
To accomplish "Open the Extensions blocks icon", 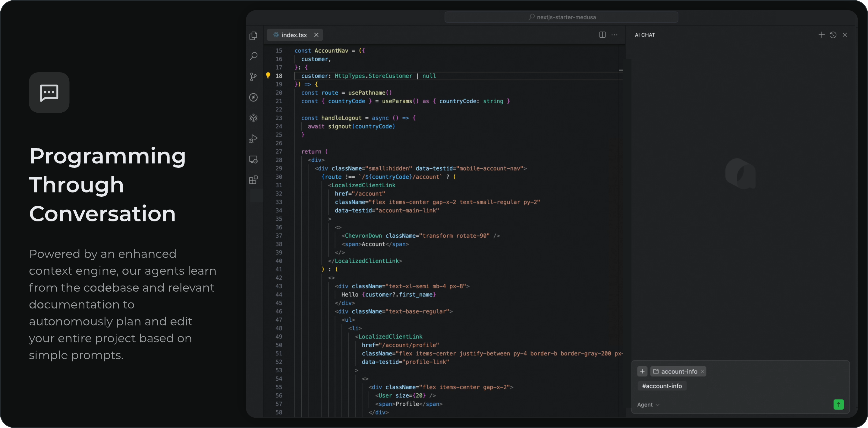I will coord(253,180).
